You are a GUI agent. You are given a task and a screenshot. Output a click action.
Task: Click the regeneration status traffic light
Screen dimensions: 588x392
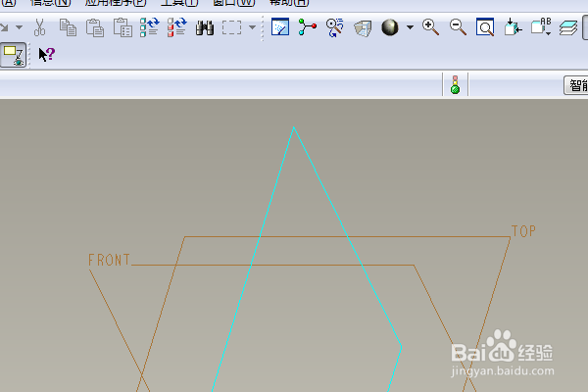pos(456,85)
